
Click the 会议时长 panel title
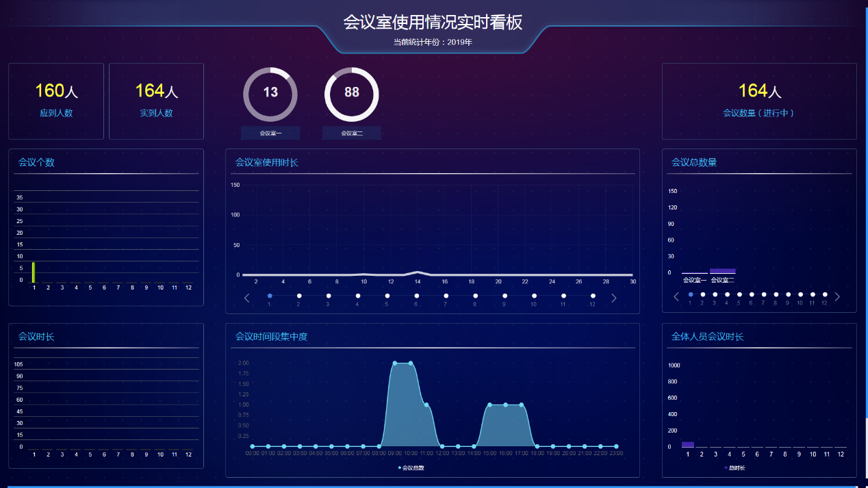click(x=36, y=337)
